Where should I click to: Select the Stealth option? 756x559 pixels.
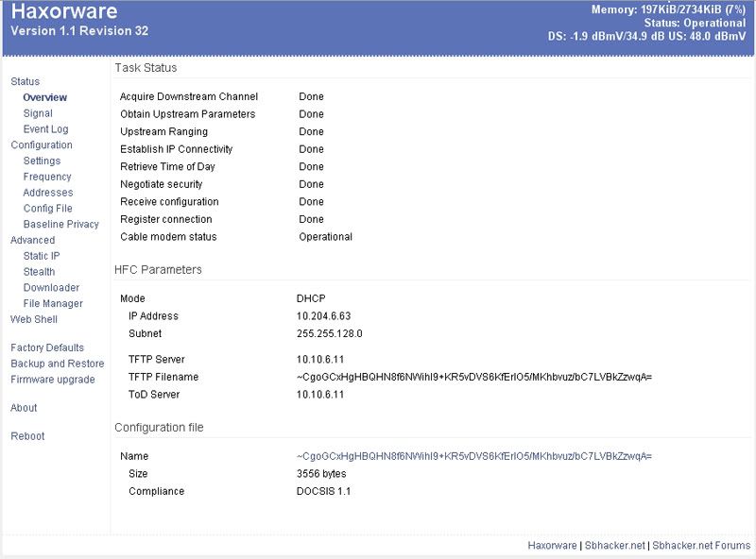39,272
